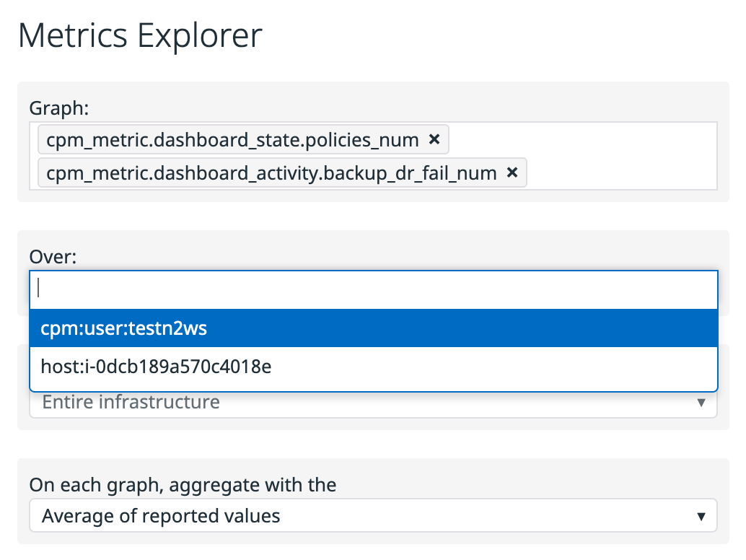Click the arrow on the aggregation selector
The width and height of the screenshot is (746, 560).
[x=701, y=517]
